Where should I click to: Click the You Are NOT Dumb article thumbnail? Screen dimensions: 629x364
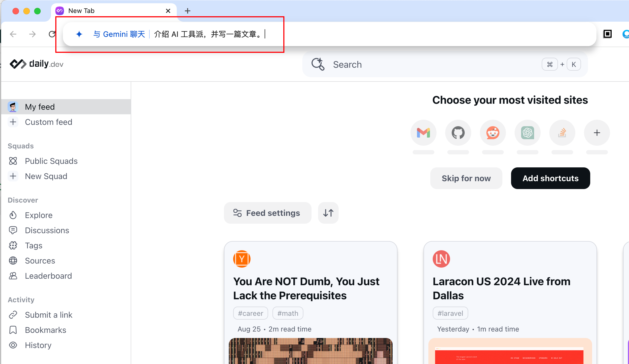pyautogui.click(x=311, y=351)
